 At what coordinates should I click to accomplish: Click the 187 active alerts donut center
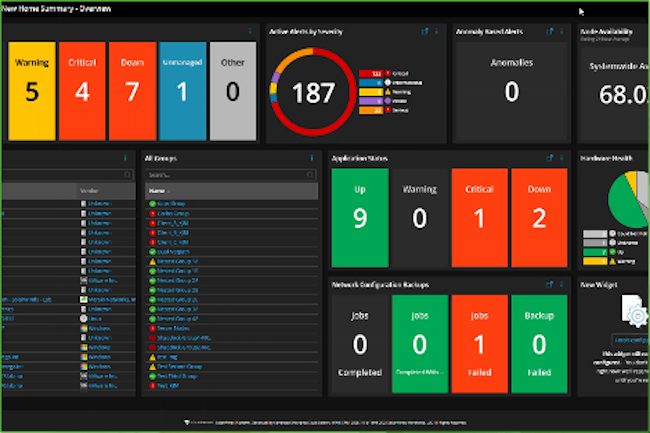(x=311, y=95)
